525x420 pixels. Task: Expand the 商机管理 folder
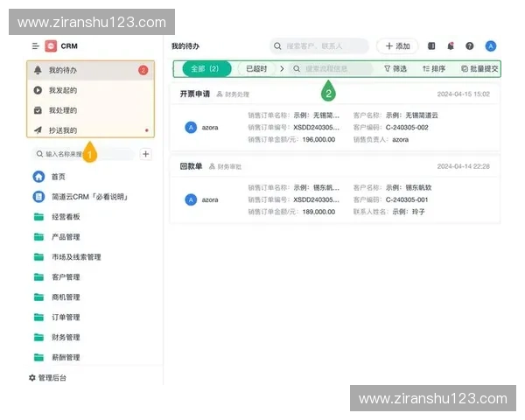click(x=57, y=297)
